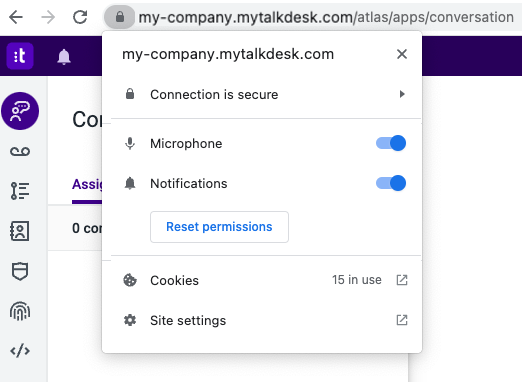
Task: Select the Assigned tab
Action: click(87, 184)
